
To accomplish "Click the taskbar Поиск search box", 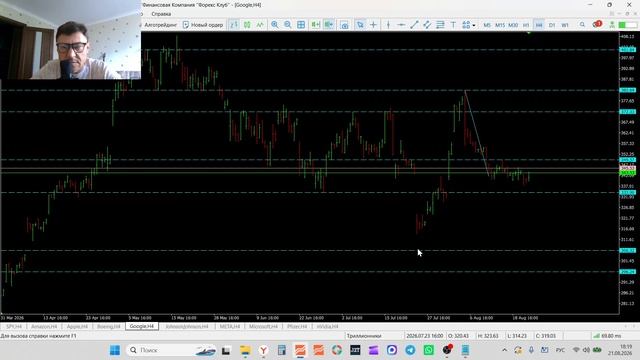I will coord(171,350).
